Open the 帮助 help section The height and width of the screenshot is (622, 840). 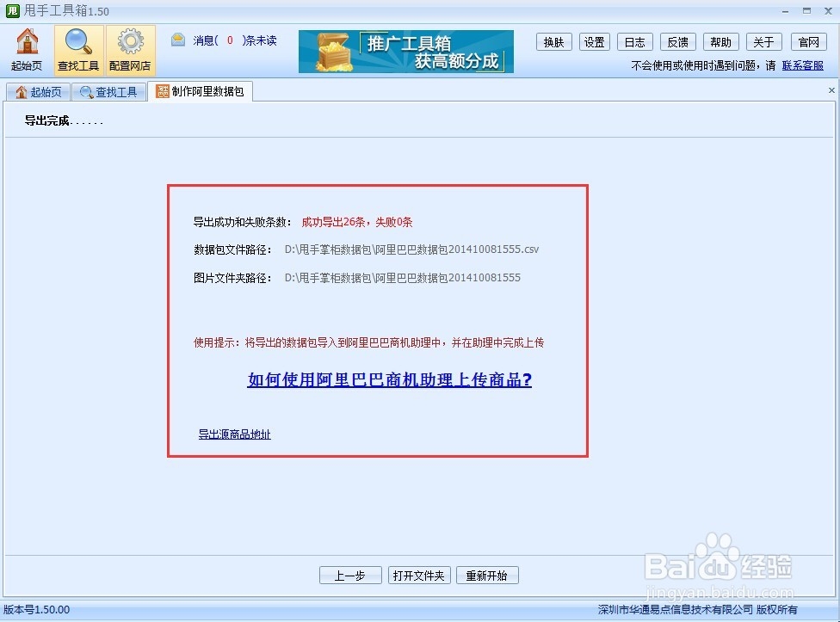tap(720, 41)
